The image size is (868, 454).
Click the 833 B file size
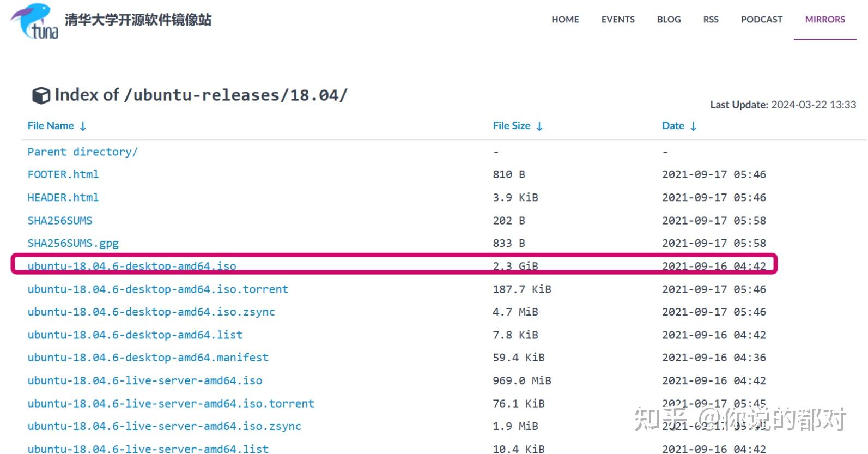tap(509, 243)
